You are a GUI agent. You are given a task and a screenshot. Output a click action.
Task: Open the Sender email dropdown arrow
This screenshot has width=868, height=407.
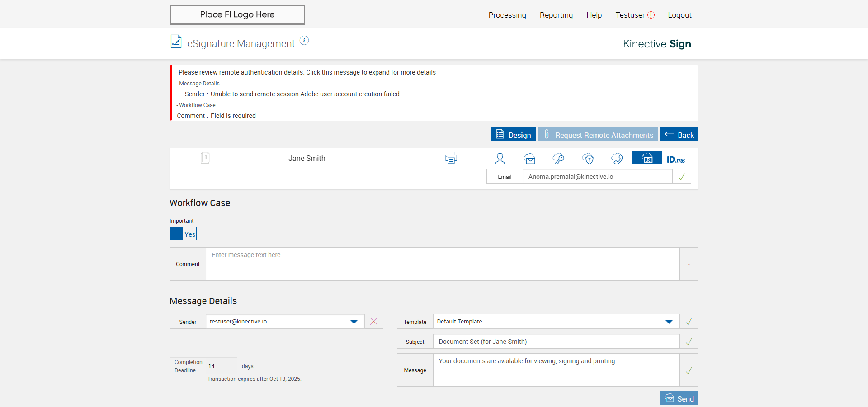(x=354, y=322)
